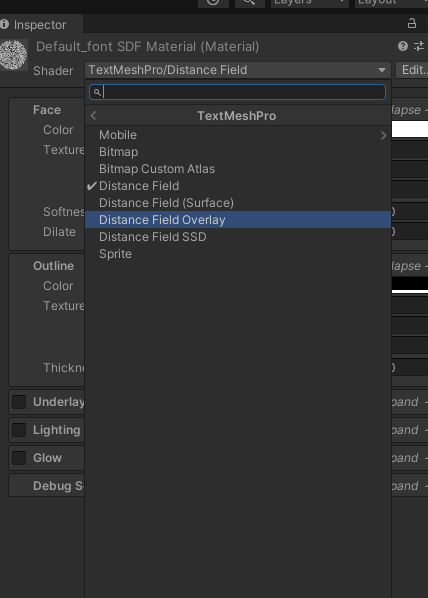This screenshot has height=598, width=428.
Task: Select Distance Field SSD shader
Action: point(238,237)
